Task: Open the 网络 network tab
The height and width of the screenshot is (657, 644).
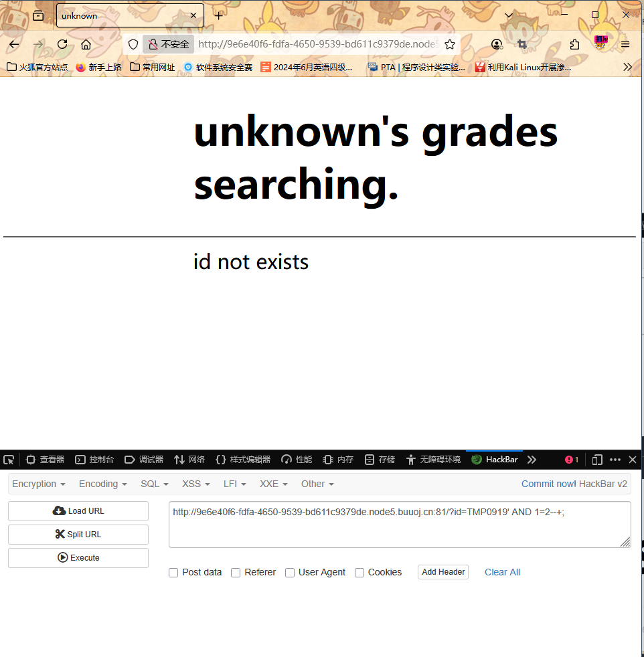Action: pyautogui.click(x=189, y=460)
